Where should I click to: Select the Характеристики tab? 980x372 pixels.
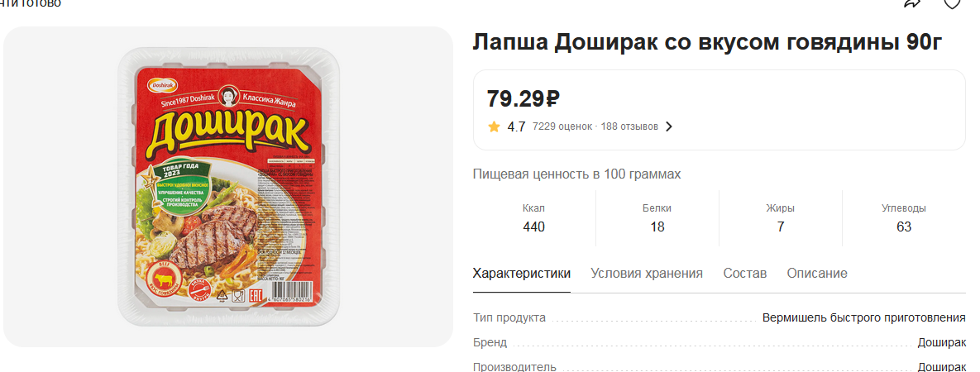point(522,274)
